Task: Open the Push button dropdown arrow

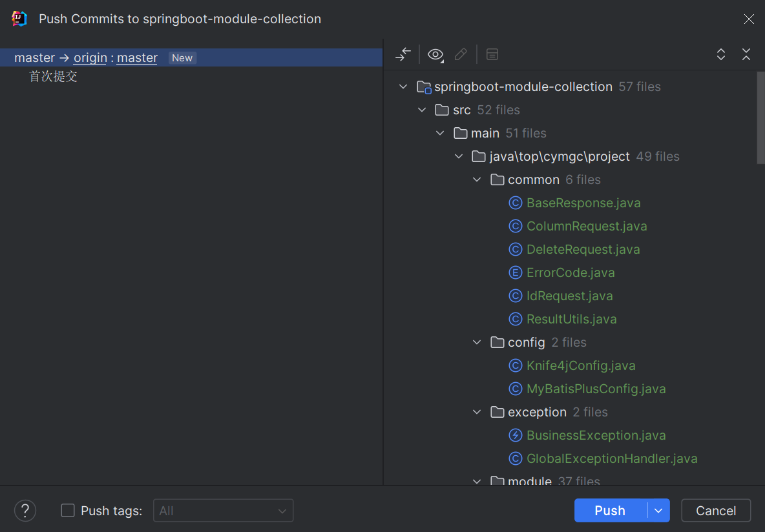Action: pyautogui.click(x=658, y=511)
